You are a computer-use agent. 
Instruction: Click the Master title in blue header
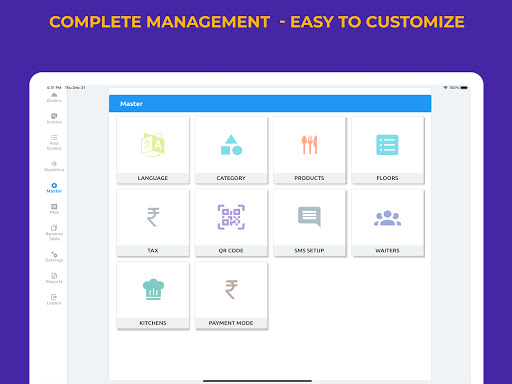pyautogui.click(x=131, y=104)
